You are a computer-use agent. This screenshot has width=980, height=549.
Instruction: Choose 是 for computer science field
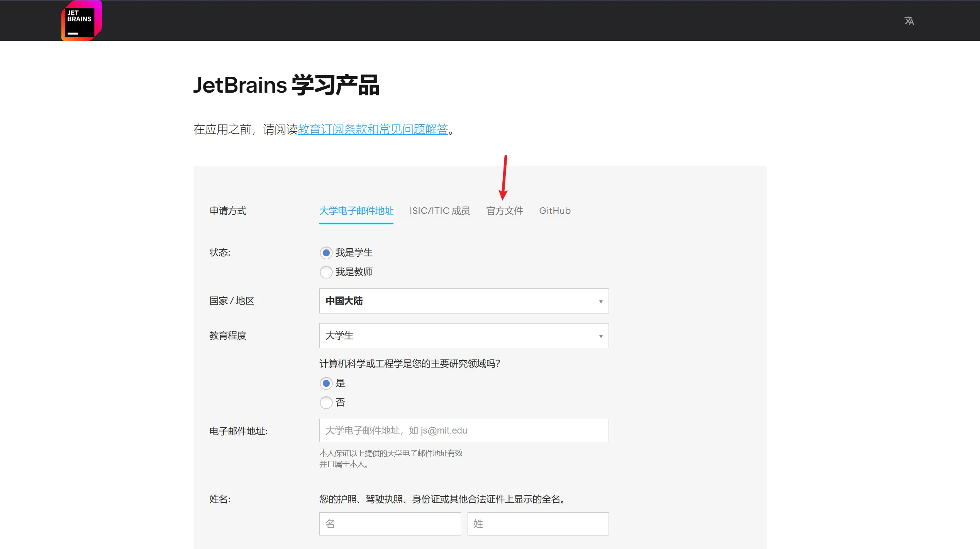[326, 383]
